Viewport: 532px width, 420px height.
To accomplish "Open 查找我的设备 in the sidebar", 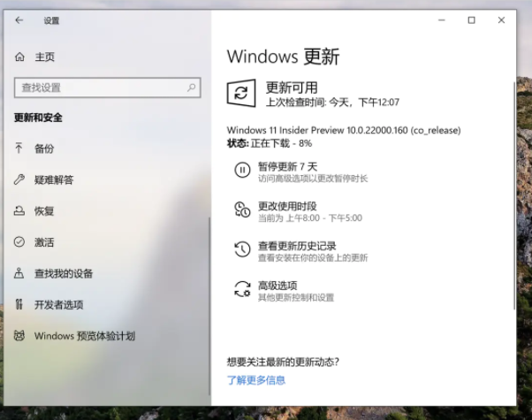I will (64, 273).
